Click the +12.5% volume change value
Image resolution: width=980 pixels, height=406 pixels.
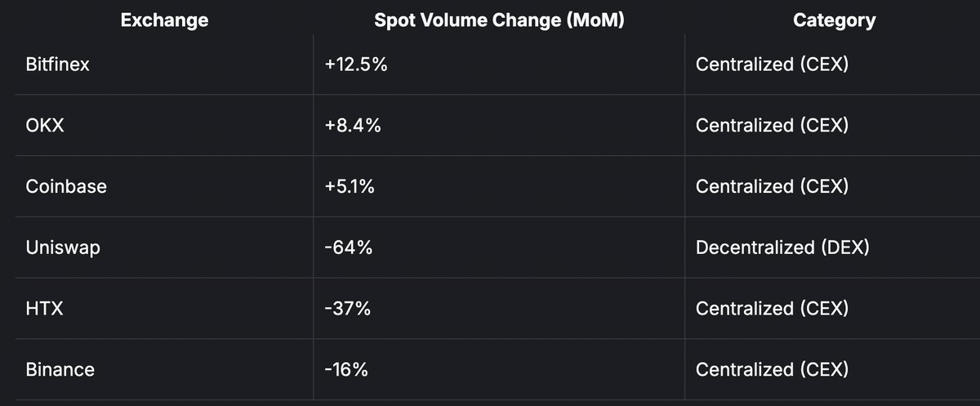[355, 65]
